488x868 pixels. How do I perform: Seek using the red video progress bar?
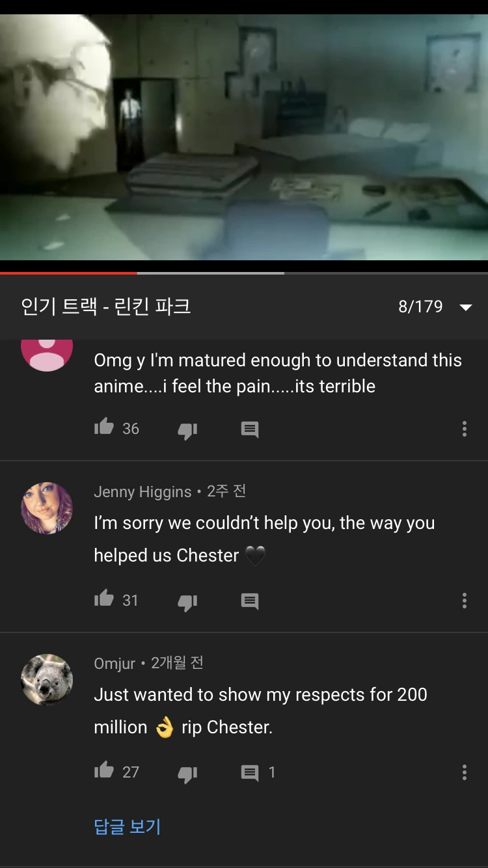pos(244,273)
